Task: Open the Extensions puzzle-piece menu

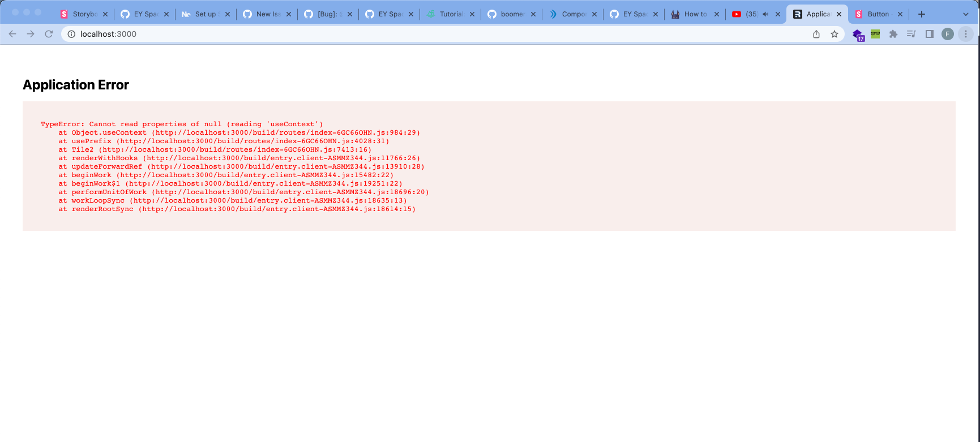Action: pyautogui.click(x=893, y=34)
